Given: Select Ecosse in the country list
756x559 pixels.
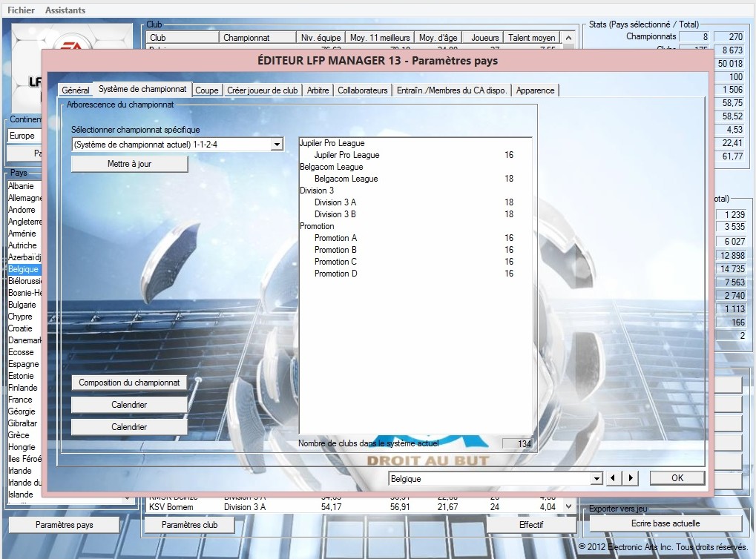Looking at the screenshot, I should coord(22,352).
